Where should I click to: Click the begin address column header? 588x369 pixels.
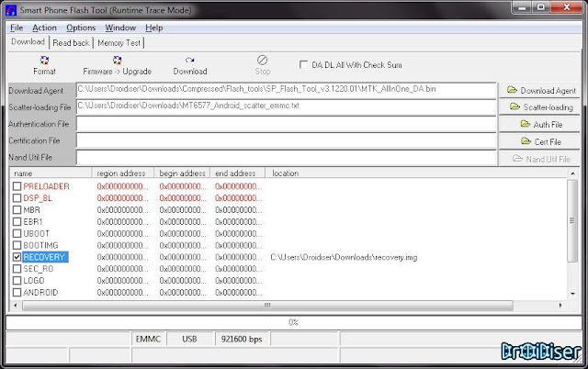coord(182,173)
